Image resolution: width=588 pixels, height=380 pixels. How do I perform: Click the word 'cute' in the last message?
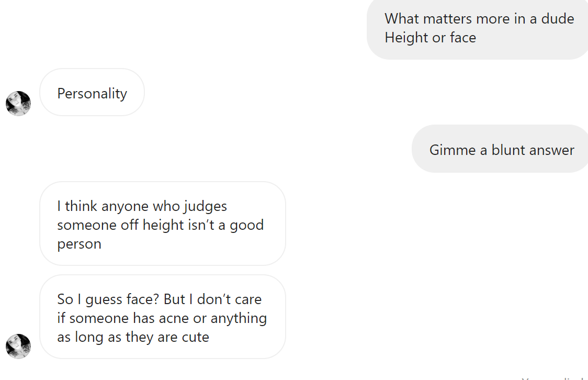tap(195, 337)
